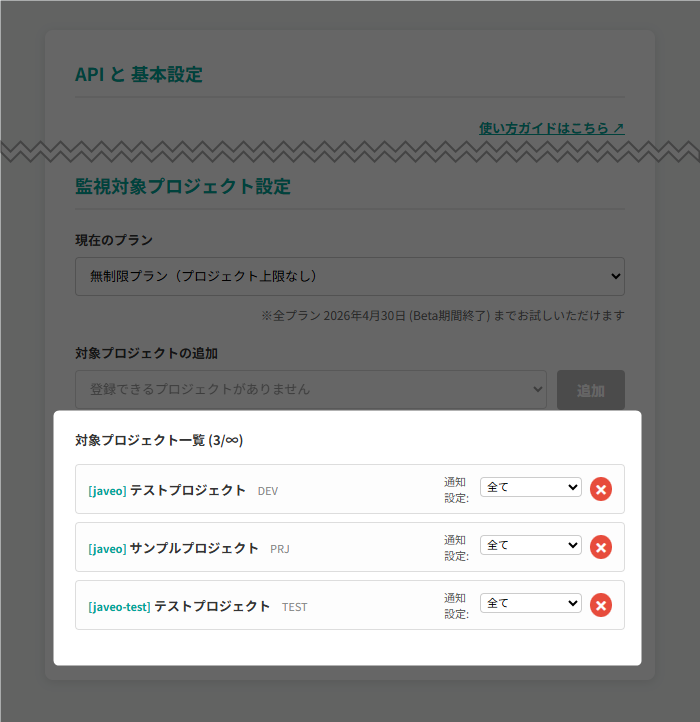
Task: Click the 対象プロジェクト一覧 (3/∞) heading
Action: (x=159, y=440)
